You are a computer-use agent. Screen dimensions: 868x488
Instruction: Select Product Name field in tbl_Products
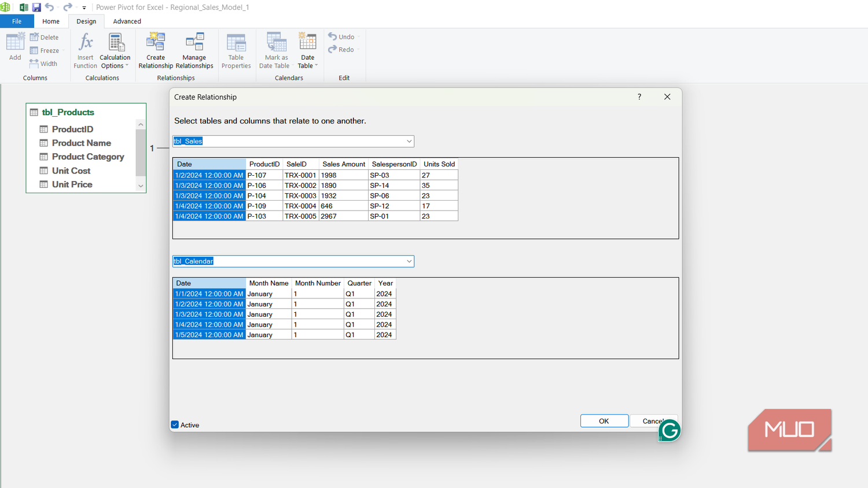[x=81, y=143]
